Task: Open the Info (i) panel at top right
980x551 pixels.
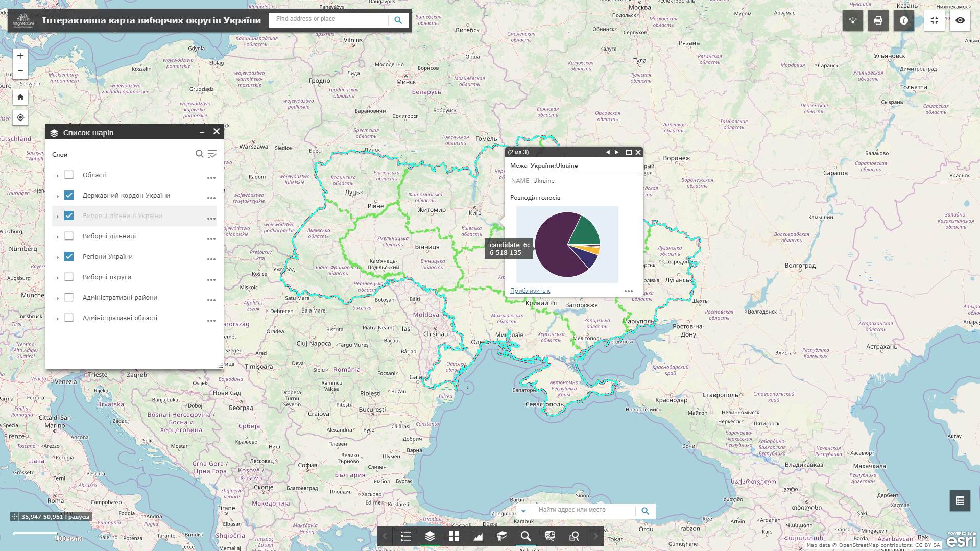Action: coord(903,20)
